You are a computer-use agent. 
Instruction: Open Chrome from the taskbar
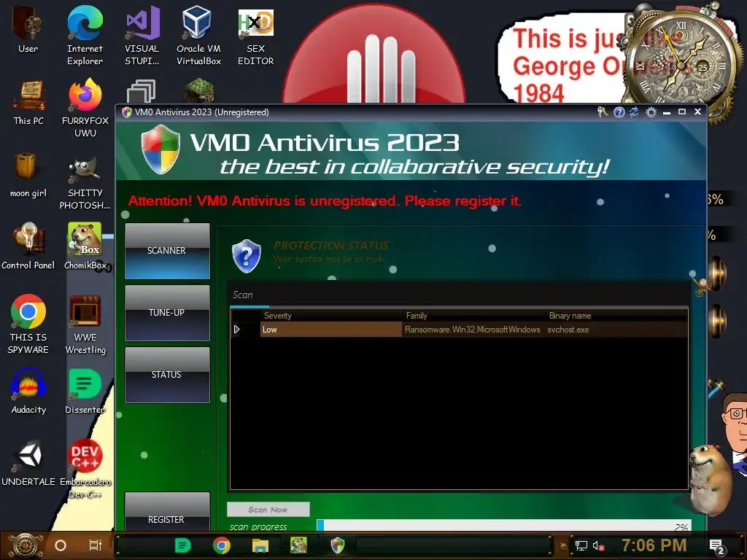click(222, 545)
